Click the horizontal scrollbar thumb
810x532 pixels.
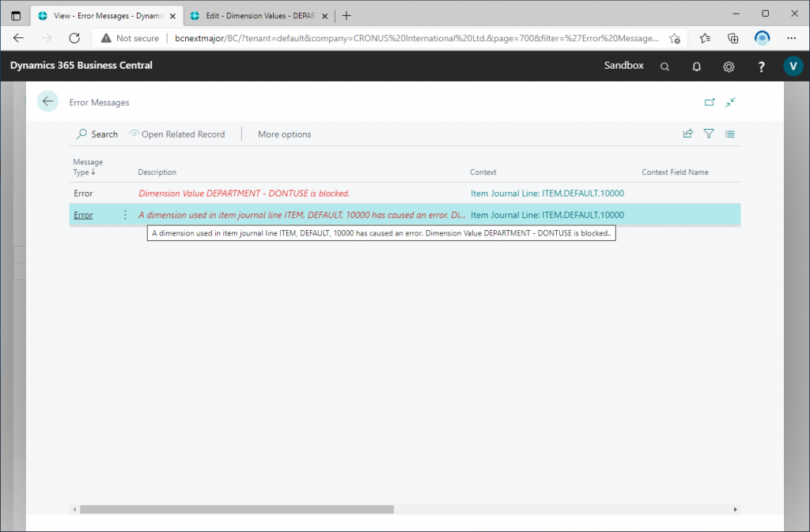[x=236, y=510]
